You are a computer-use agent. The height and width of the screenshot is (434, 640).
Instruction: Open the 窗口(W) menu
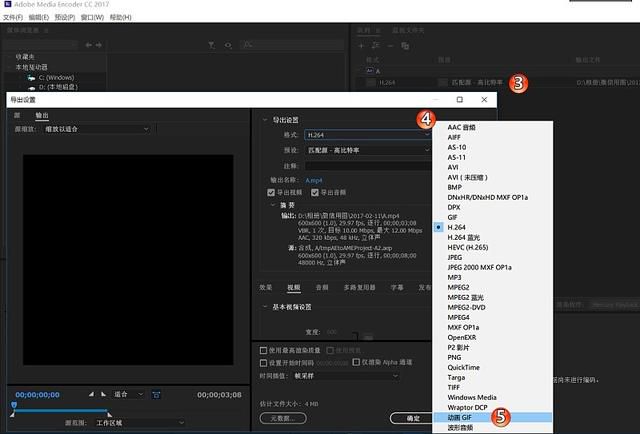[x=92, y=17]
